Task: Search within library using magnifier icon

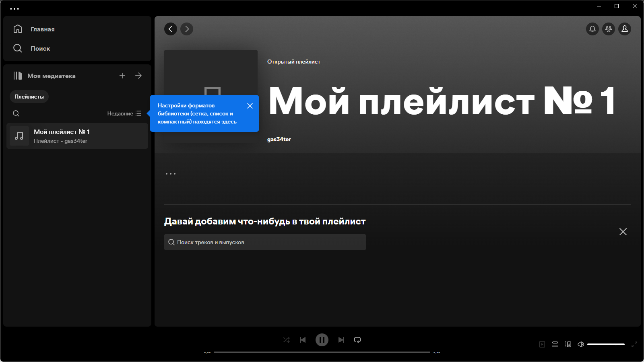Action: 16,113
